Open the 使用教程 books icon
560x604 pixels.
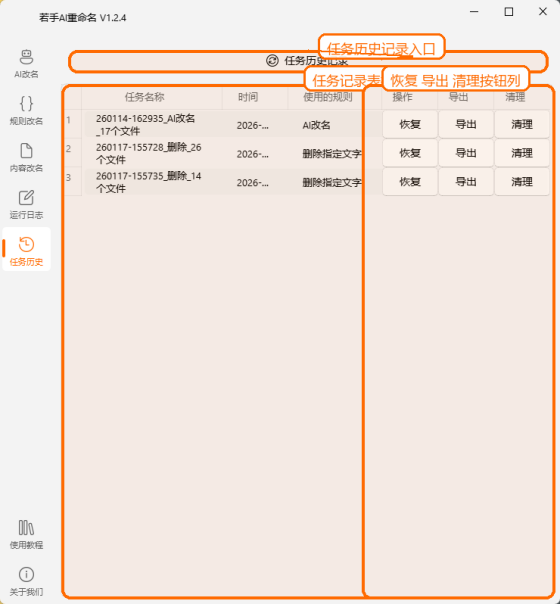(x=26, y=528)
